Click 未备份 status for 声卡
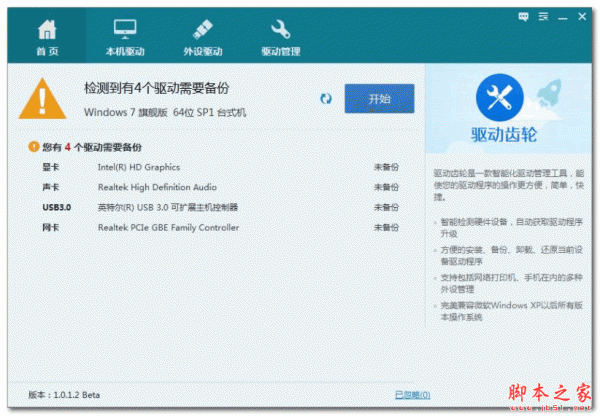Screen dimensions: 600x416 coord(386,187)
